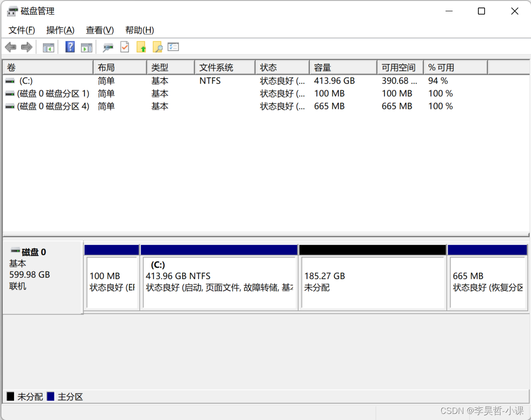531x420 pixels.
Task: Click the document with red checkmark icon
Action: coord(124,47)
